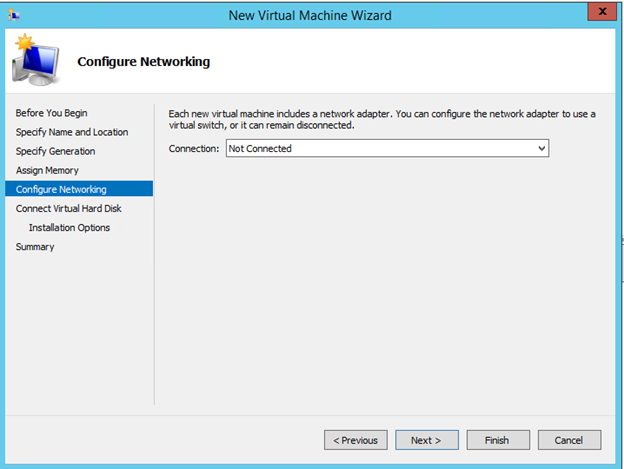Viewport: 624px width, 469px height.
Task: Click Finish to complete the wizard
Action: click(497, 440)
